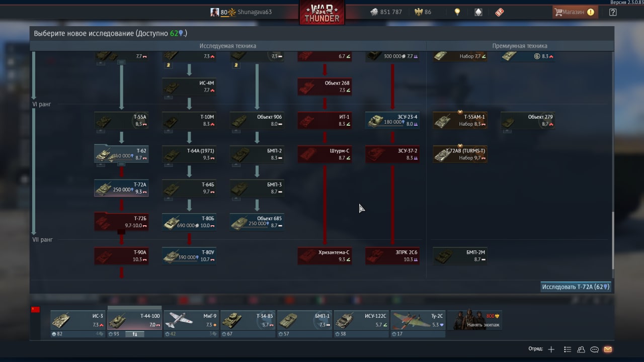Open the orange mail envelope icon
The height and width of the screenshot is (362, 644).
pyautogui.click(x=608, y=349)
